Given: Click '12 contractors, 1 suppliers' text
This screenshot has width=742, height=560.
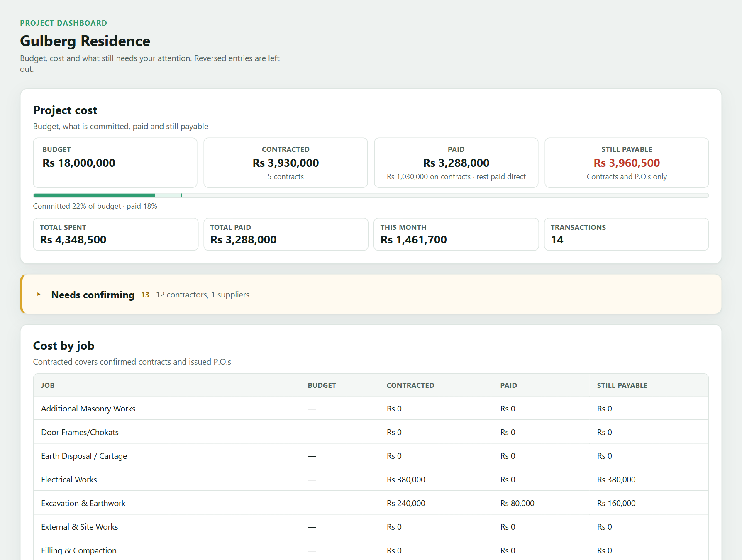Looking at the screenshot, I should [x=203, y=295].
